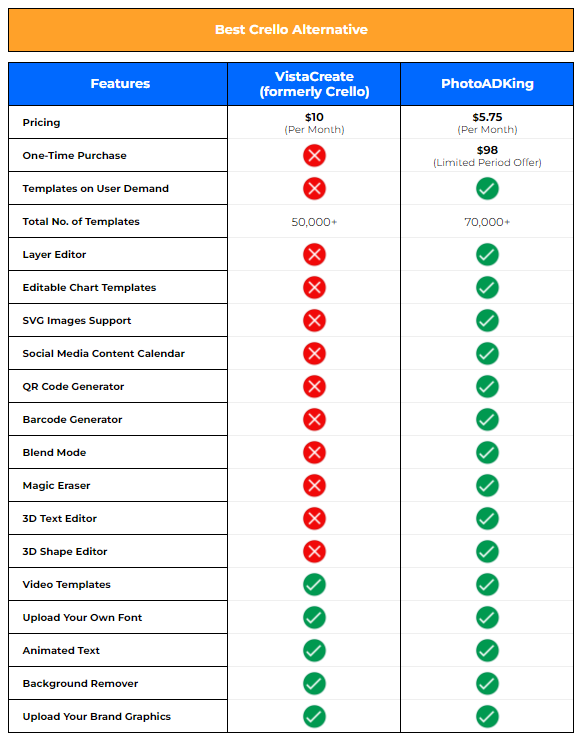Click VistaCreate's red cross for One-Time Purchase
The width and height of the screenshot is (581, 740).
(314, 155)
